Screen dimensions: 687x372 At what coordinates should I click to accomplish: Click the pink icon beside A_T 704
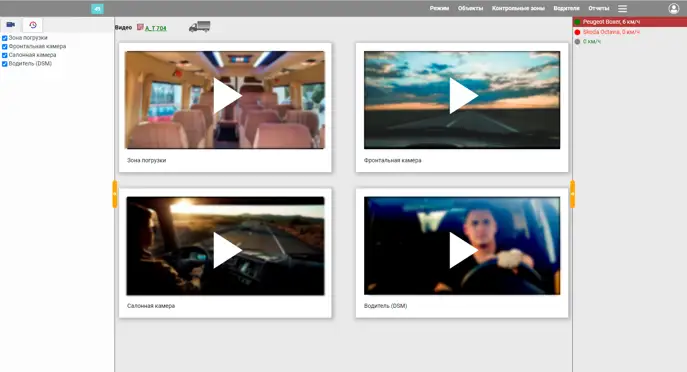tap(140, 27)
